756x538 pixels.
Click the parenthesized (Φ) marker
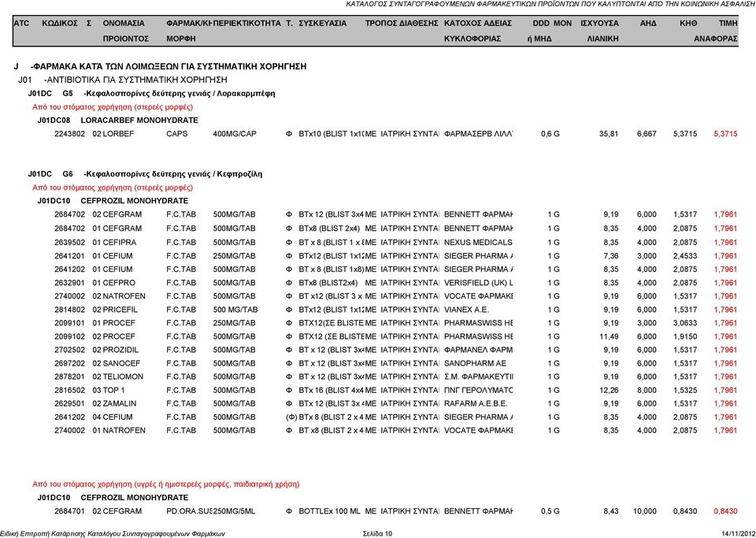tap(291, 417)
